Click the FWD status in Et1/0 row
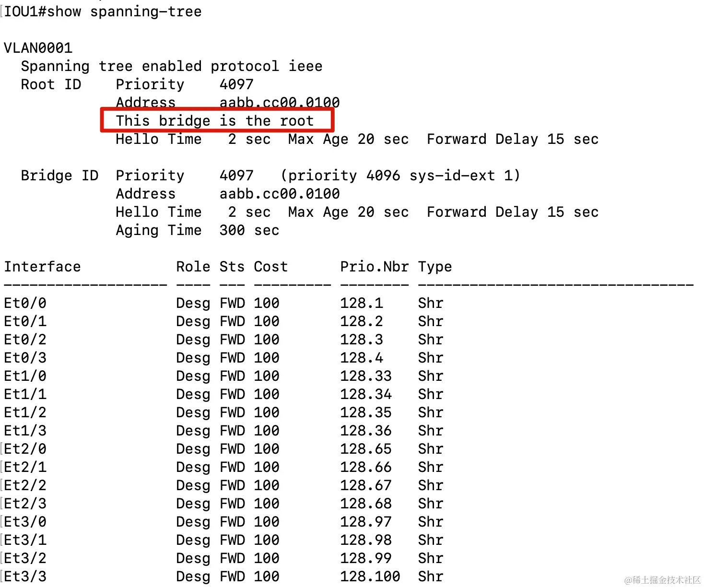The image size is (704, 588). (x=232, y=376)
